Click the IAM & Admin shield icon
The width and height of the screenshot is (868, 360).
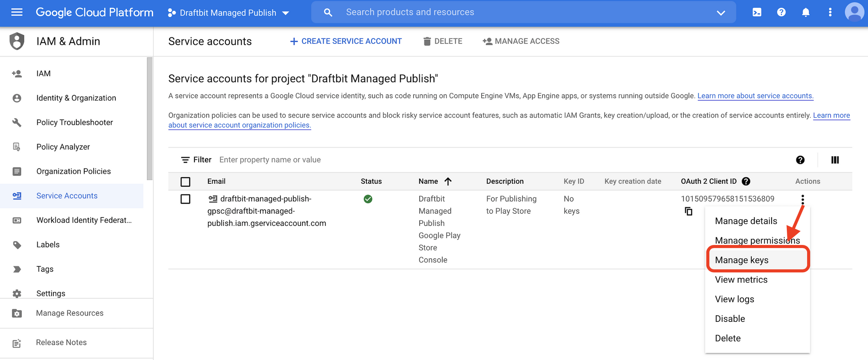(x=17, y=41)
